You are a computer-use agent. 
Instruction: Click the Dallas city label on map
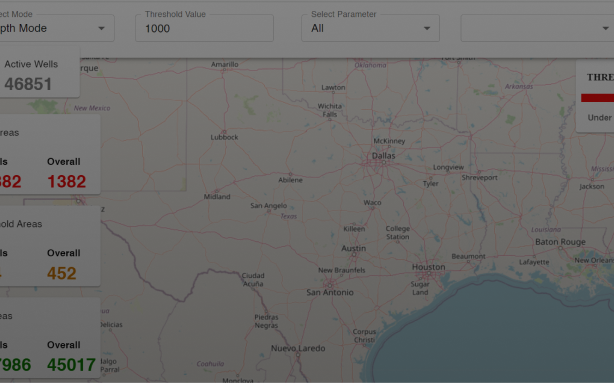(x=383, y=156)
